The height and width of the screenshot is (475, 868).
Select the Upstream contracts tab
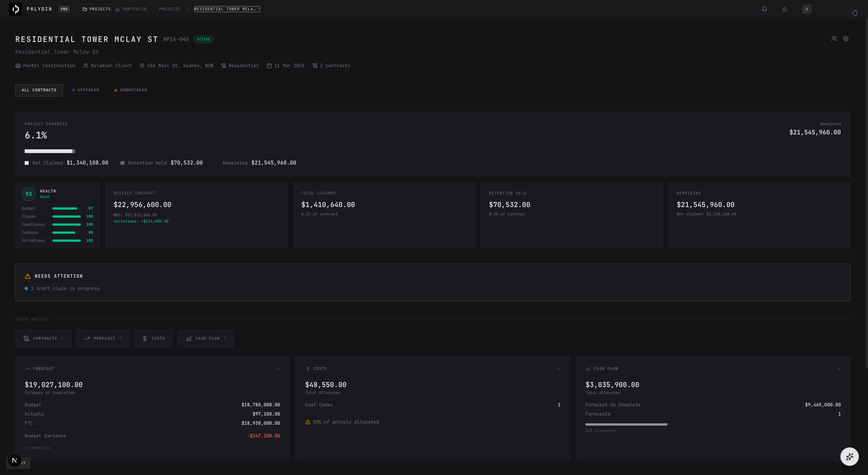pyautogui.click(x=85, y=90)
